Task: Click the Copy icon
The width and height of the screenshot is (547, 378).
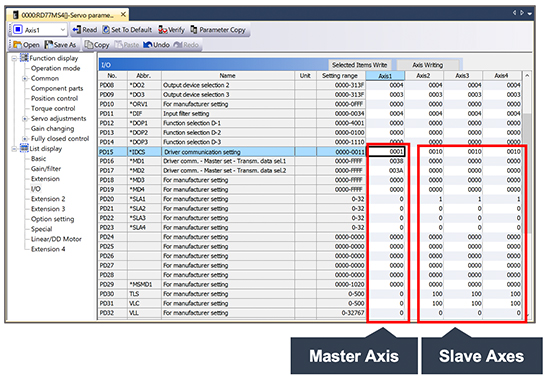Action: [x=89, y=45]
